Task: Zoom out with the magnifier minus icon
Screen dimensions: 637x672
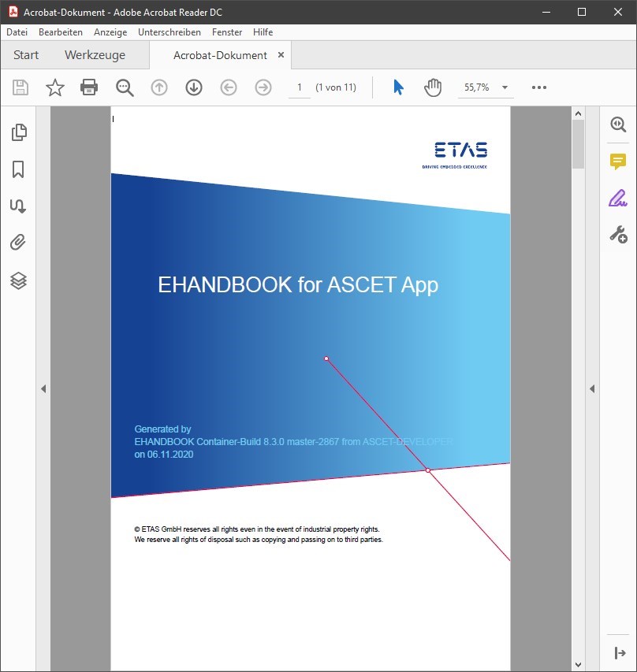Action: pos(125,87)
